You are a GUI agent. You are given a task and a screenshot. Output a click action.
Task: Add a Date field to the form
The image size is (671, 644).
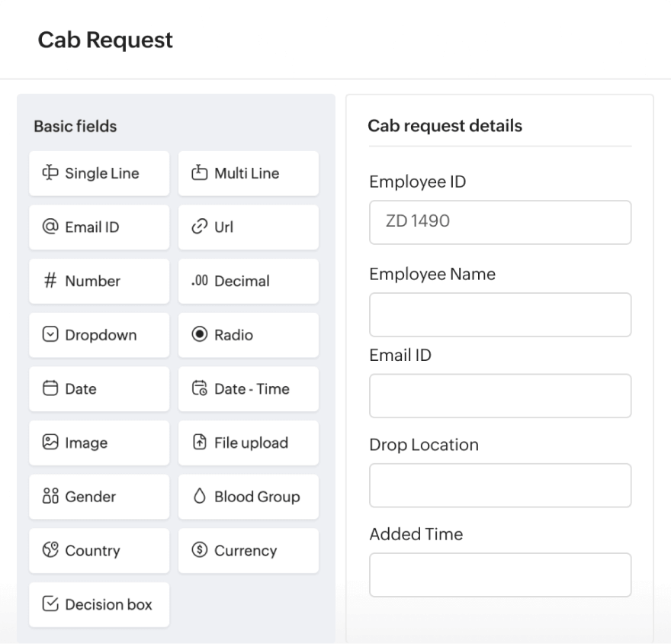pyautogui.click(x=99, y=389)
